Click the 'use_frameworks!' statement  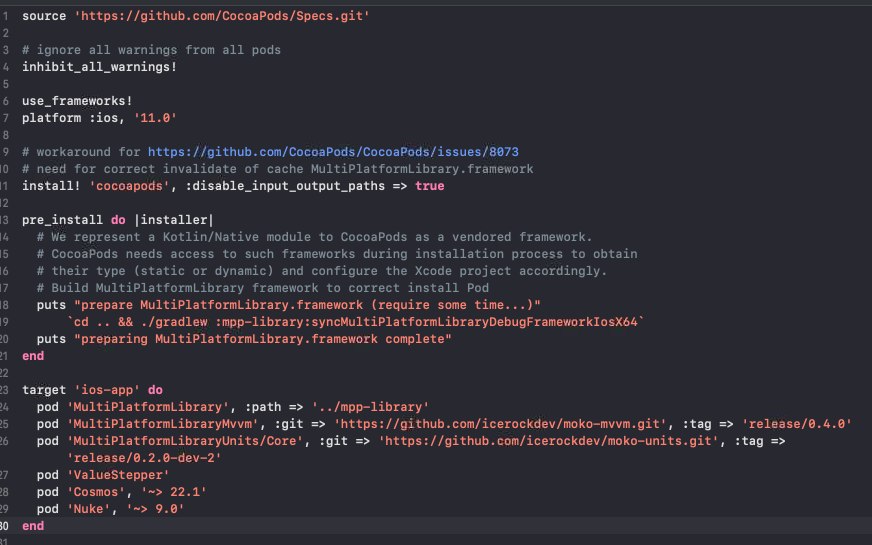point(77,101)
